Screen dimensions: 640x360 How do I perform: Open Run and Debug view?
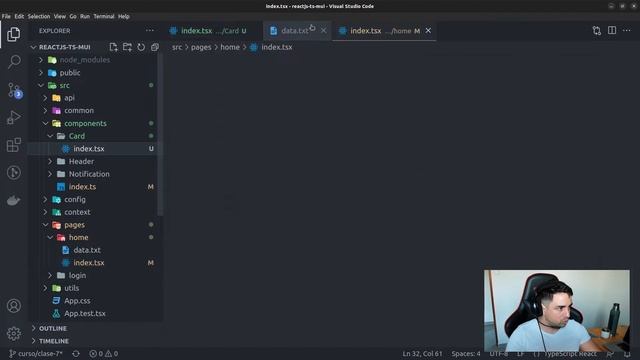tap(13, 117)
